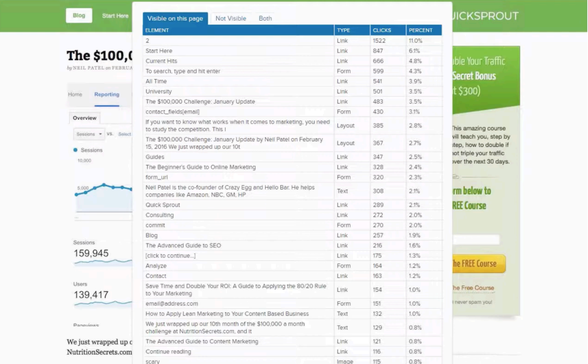Sort by the PERCENT column header
588x364 pixels.
pos(424,30)
